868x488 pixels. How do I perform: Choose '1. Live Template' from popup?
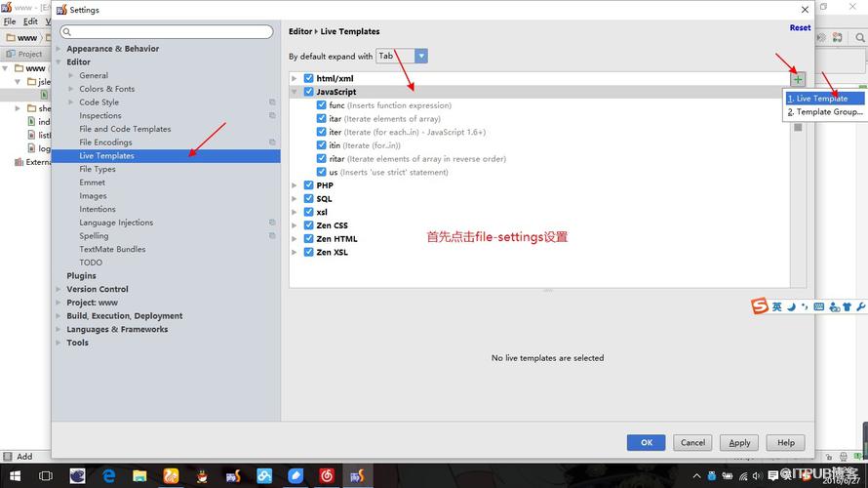[x=824, y=98]
